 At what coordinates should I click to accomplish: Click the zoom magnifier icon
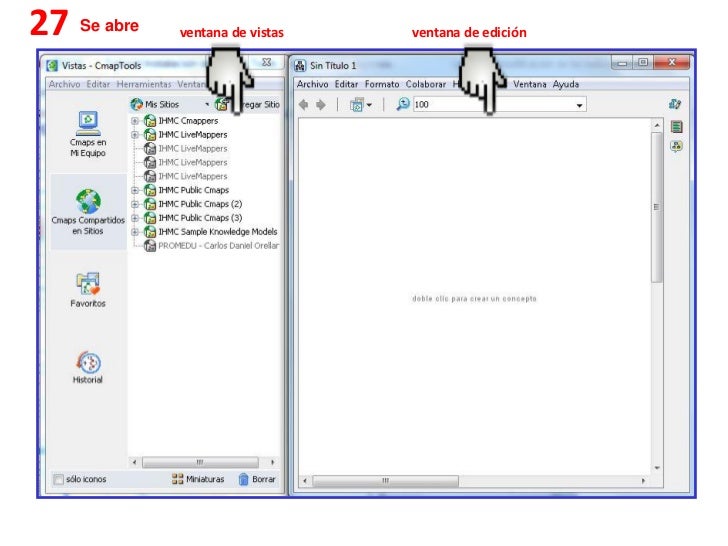pos(403,104)
